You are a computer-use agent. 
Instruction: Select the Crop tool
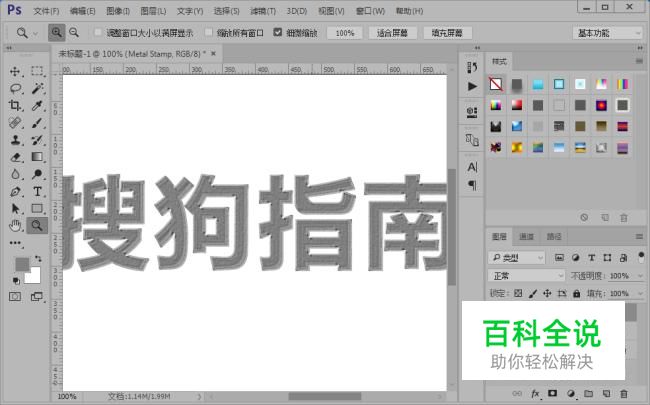tap(15, 105)
